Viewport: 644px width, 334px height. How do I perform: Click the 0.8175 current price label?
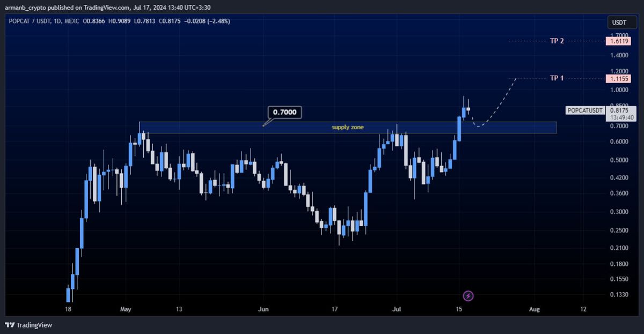(x=618, y=110)
